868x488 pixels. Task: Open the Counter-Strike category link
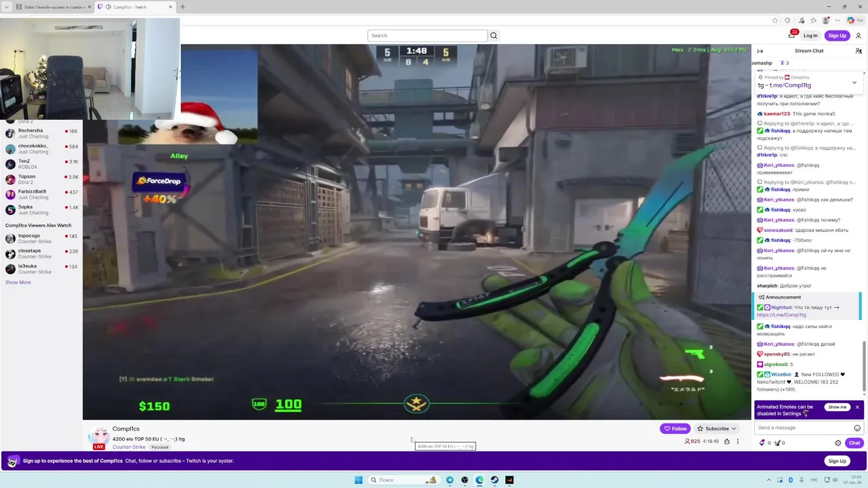pos(129,447)
